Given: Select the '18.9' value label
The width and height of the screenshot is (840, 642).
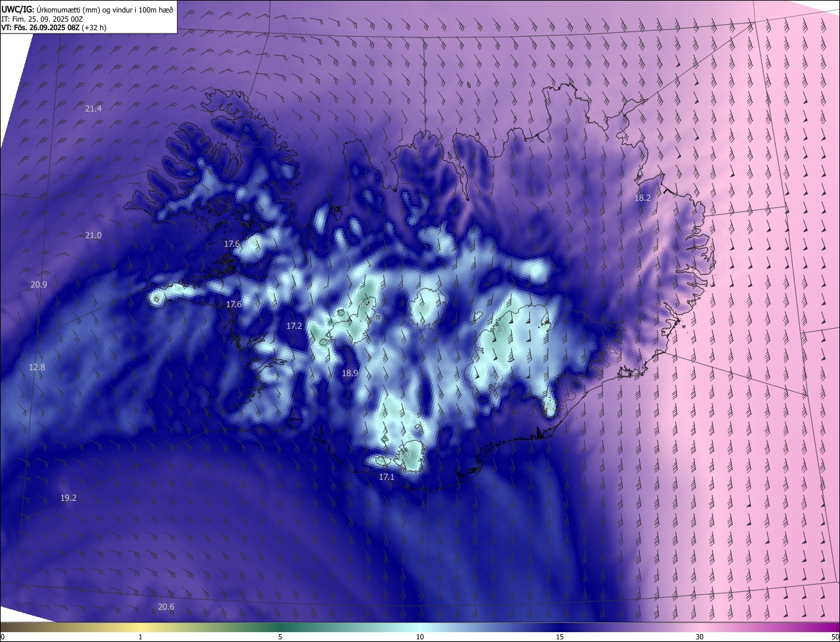Looking at the screenshot, I should coord(350,373).
